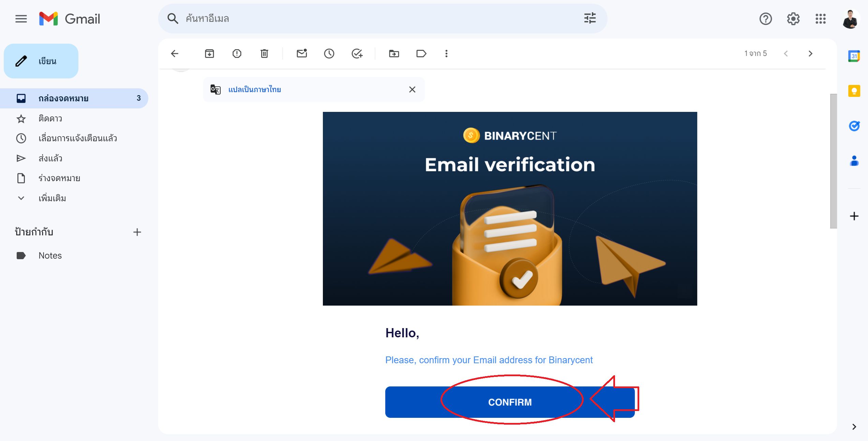Open search filter options icon
Screen dimensions: 868x441
click(590, 18)
